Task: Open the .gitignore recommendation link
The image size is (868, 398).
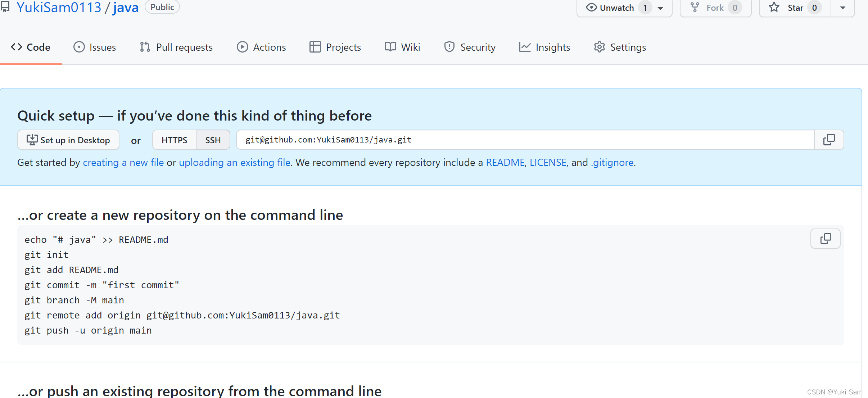Action: click(x=612, y=163)
